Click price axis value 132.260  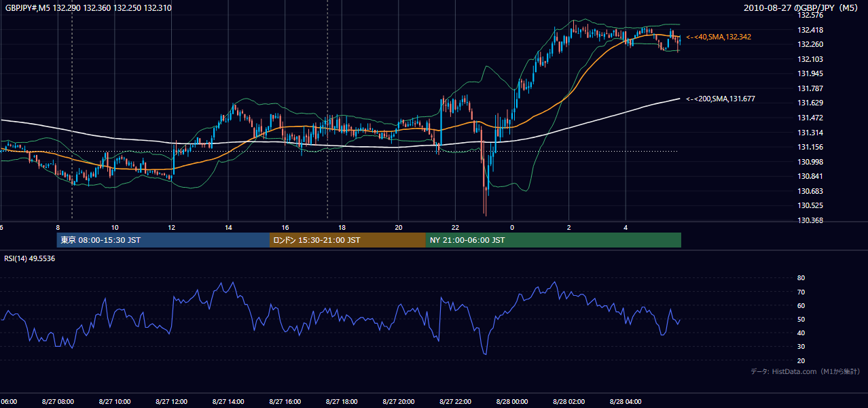tap(810, 44)
